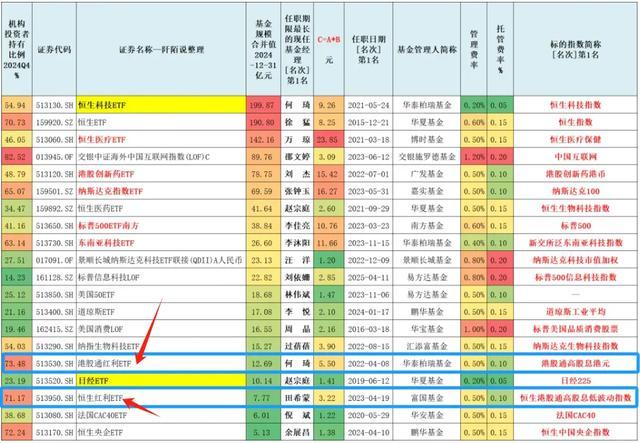This screenshot has height=443, width=640.
Task: Select manager name 张钟玉
Action: tap(297, 191)
